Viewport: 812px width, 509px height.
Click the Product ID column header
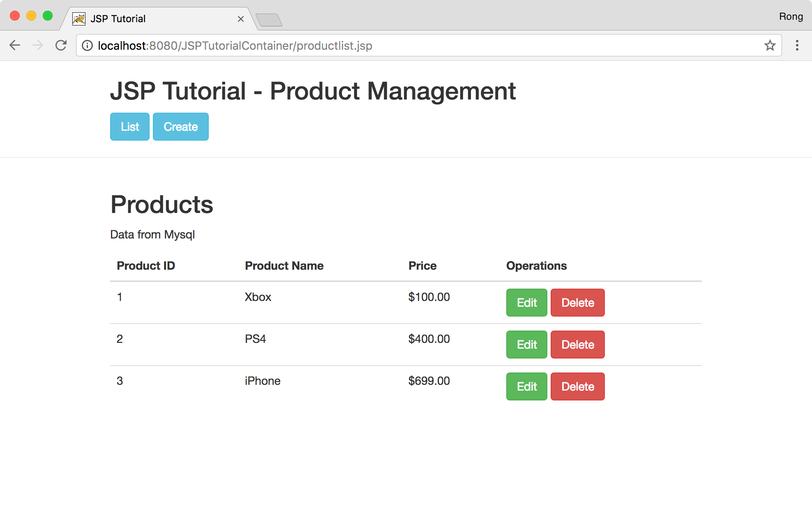(x=146, y=266)
